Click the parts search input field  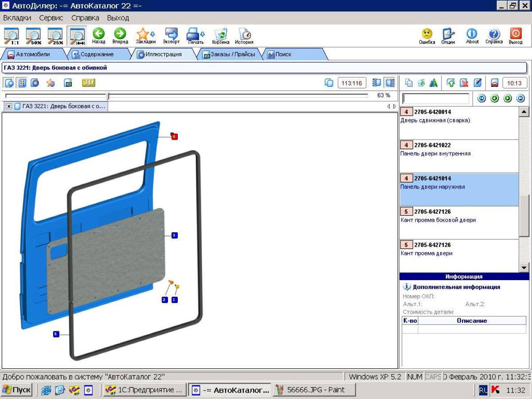[x=436, y=98]
